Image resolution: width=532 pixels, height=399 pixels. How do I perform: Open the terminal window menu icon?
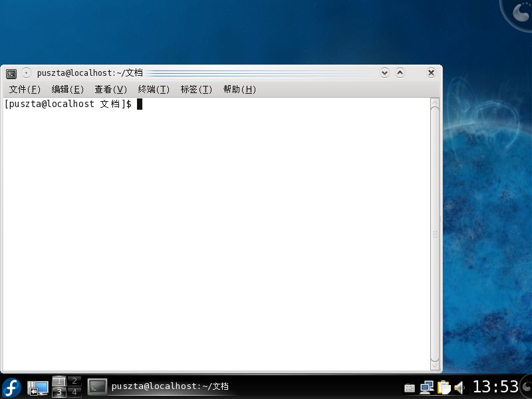11,73
